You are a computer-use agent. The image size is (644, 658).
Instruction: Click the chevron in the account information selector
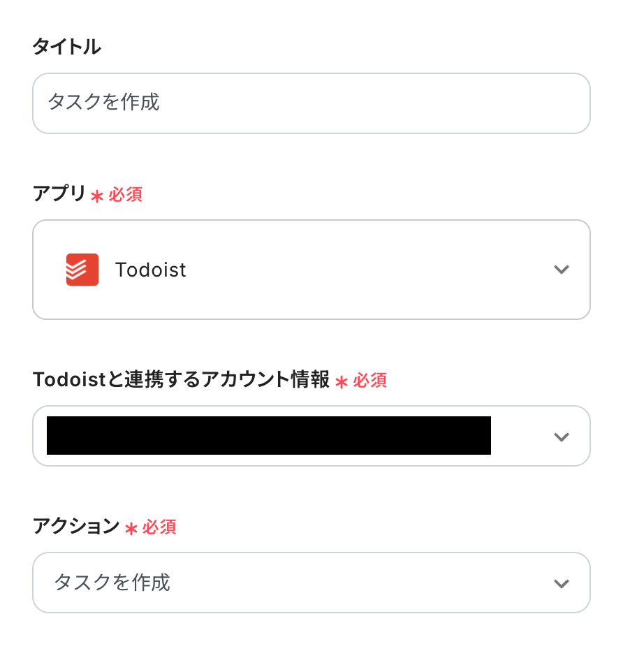click(x=561, y=437)
